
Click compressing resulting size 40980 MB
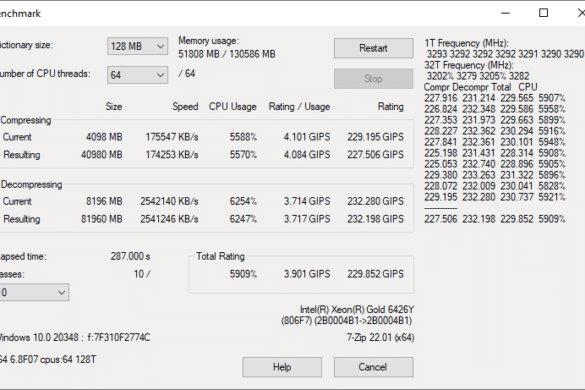tap(101, 155)
